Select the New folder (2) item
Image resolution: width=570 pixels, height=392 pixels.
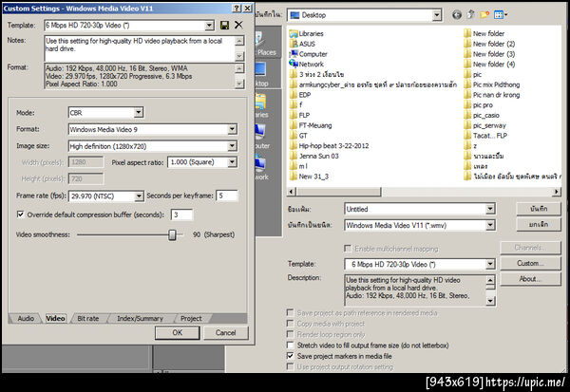tap(489, 44)
